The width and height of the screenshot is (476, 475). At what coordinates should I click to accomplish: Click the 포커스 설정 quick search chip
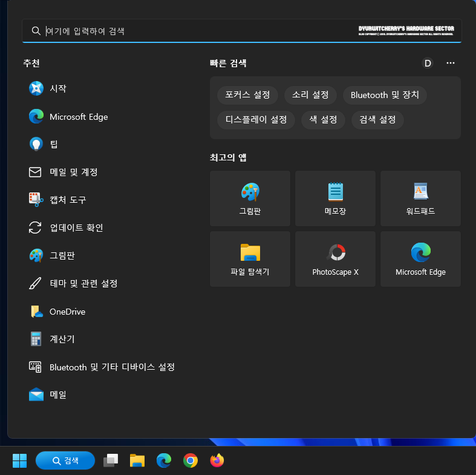coord(247,95)
